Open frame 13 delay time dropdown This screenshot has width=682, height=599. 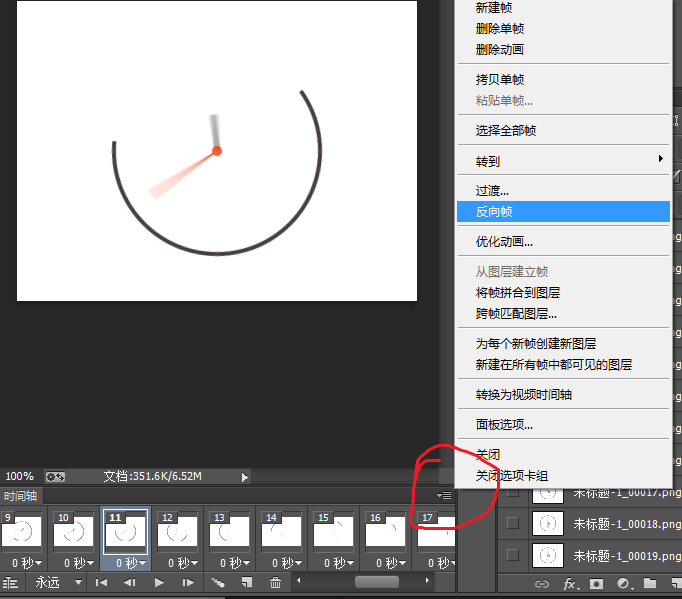pos(235,563)
